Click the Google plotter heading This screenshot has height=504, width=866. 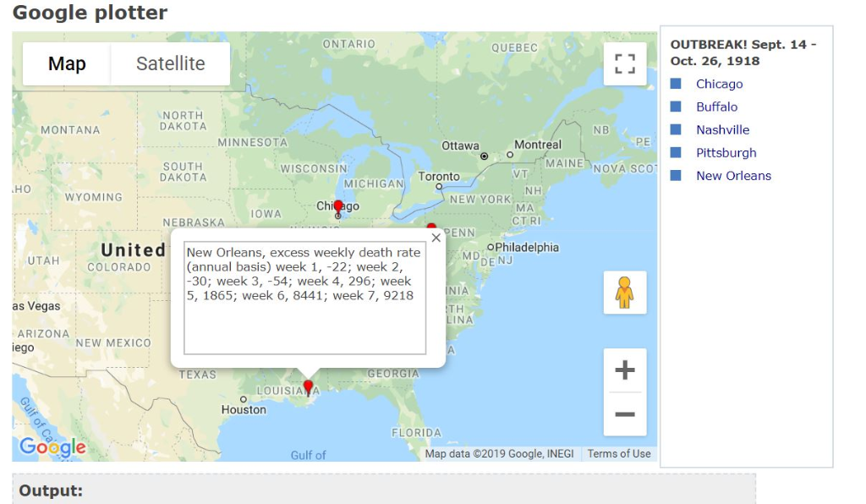click(x=90, y=12)
